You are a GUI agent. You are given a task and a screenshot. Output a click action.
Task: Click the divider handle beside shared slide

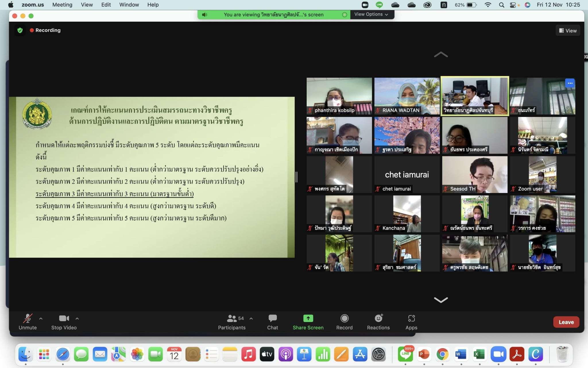click(296, 177)
